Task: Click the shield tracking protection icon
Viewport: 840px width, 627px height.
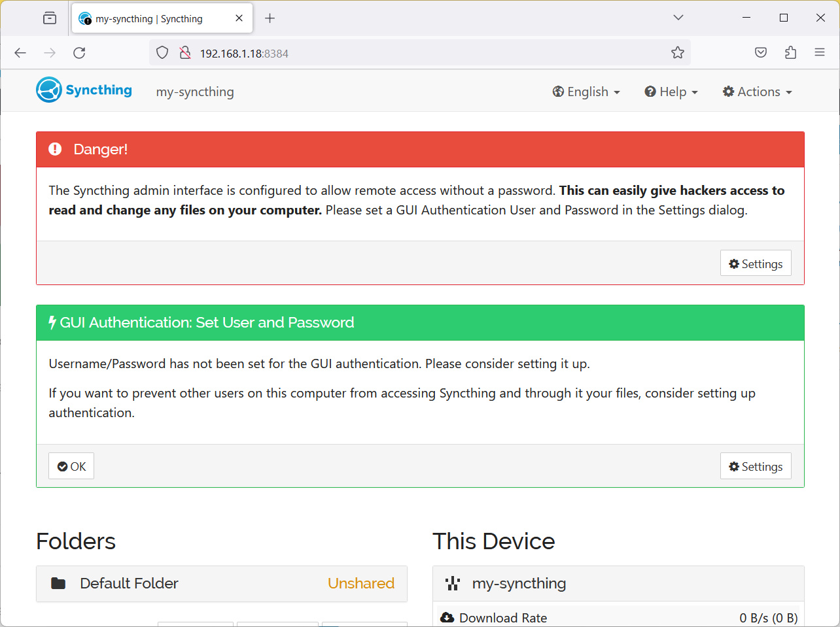Action: click(x=162, y=53)
